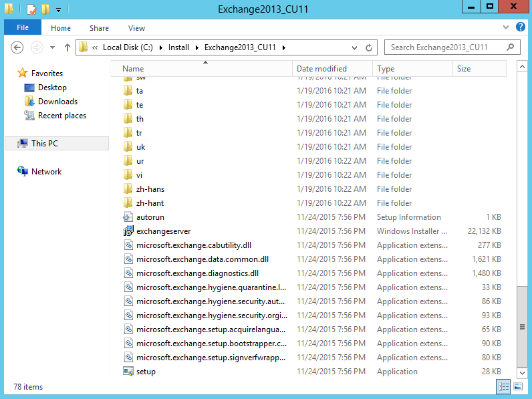Image resolution: width=532 pixels, height=399 pixels.
Task: Select the exchangeserver Windows Installer icon
Action: click(x=128, y=231)
